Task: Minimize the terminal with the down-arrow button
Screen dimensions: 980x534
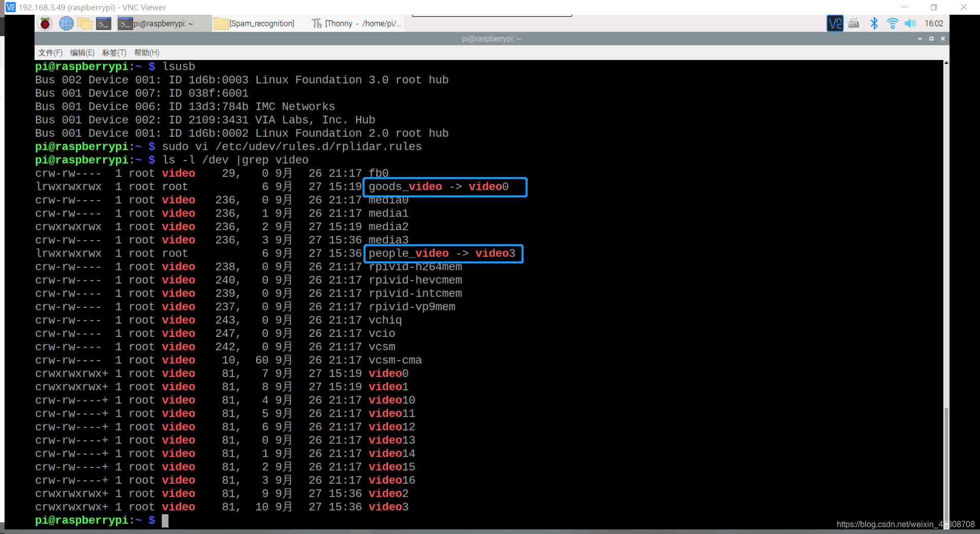Action: tap(920, 39)
